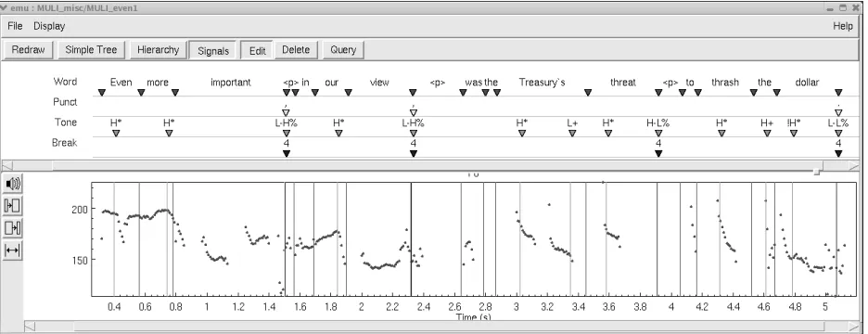Viewport: 868px width, 334px height.
Task: Select the word label our
Action: (x=332, y=83)
